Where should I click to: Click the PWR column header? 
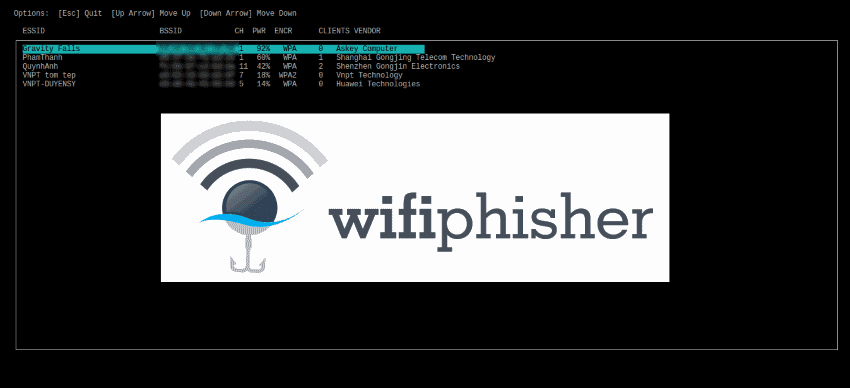coord(259,31)
